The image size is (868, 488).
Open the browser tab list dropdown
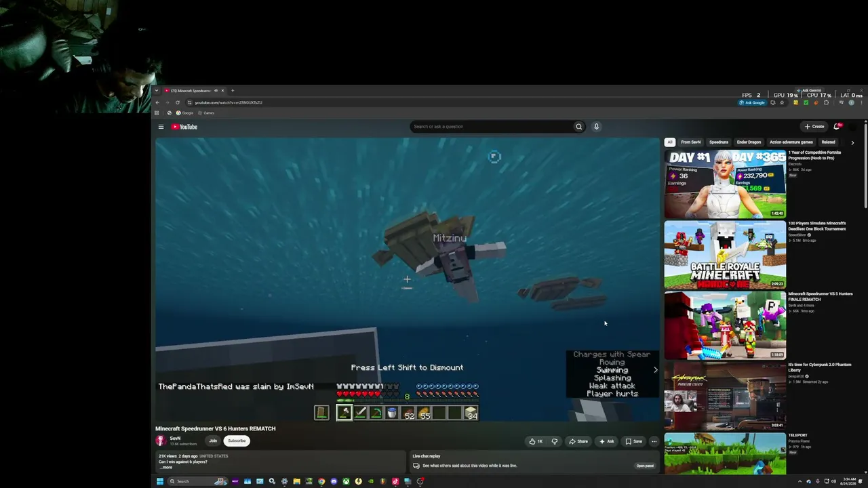coord(157,91)
